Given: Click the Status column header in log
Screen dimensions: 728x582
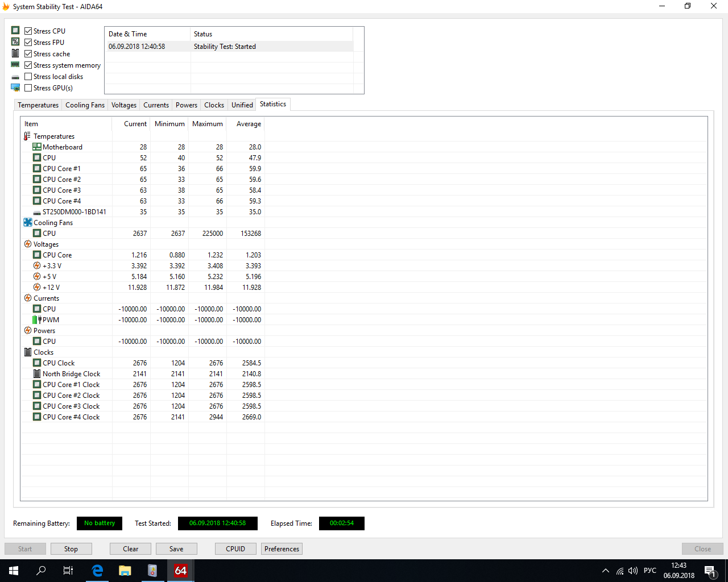Looking at the screenshot, I should coord(272,34).
